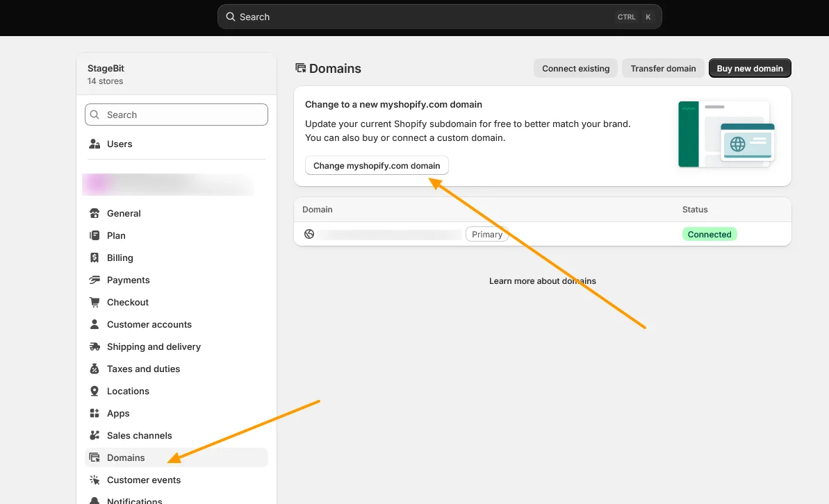Click the CTRL K shortcut hint
The width and height of the screenshot is (829, 504).
pyautogui.click(x=634, y=17)
